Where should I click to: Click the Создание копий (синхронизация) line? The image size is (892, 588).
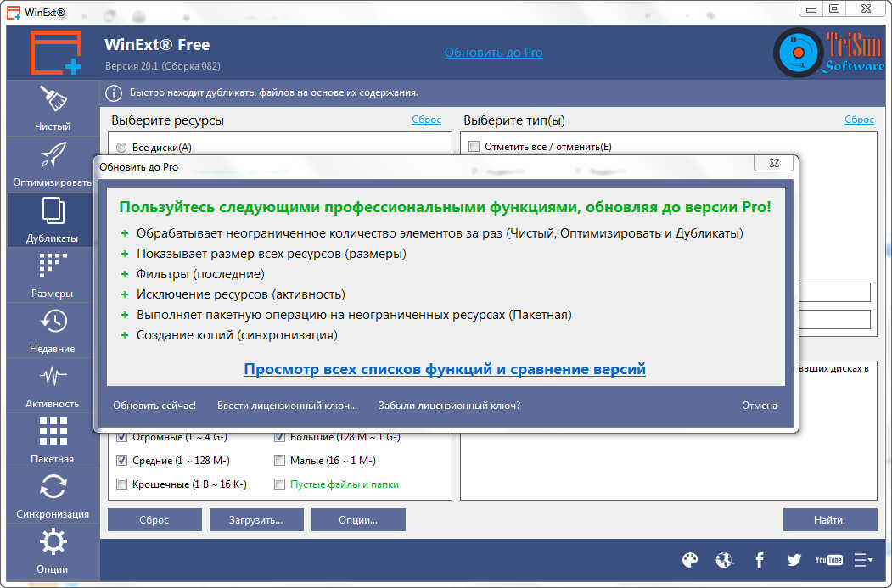click(238, 335)
